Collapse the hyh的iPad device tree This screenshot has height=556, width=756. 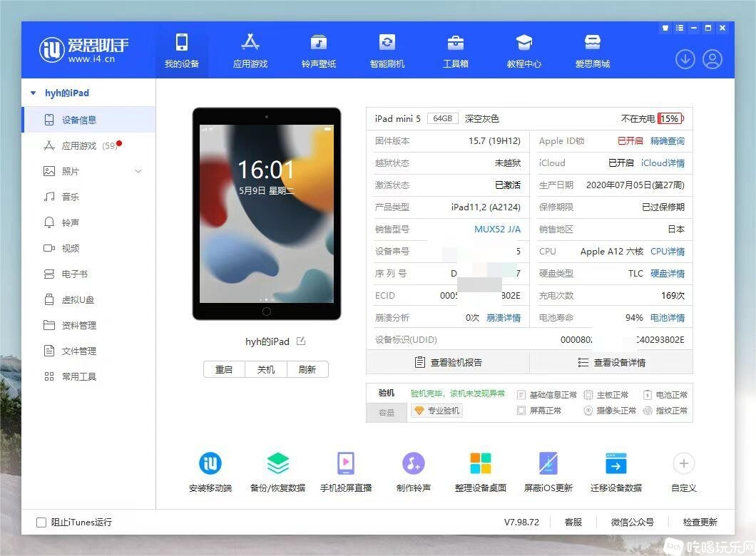(34, 93)
